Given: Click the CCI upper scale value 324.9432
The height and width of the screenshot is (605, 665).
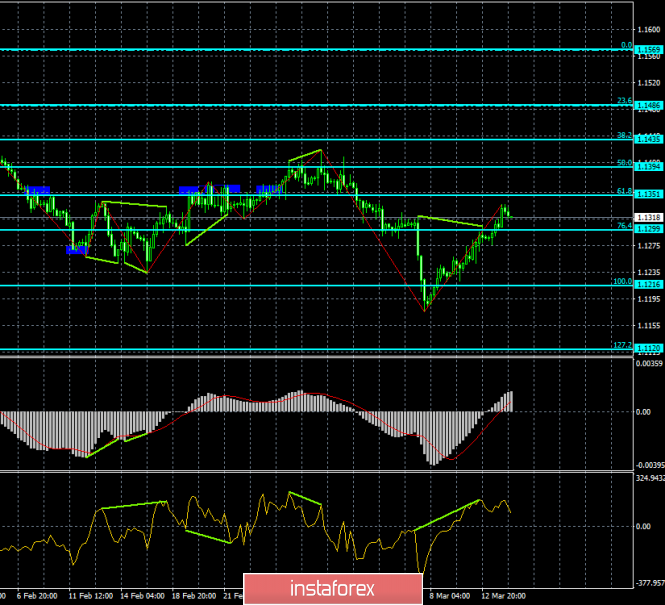Looking at the screenshot, I should (650, 478).
